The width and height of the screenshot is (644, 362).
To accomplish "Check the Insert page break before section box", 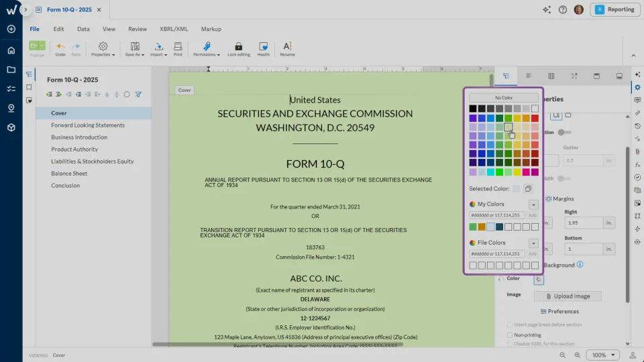I will pyautogui.click(x=510, y=325).
